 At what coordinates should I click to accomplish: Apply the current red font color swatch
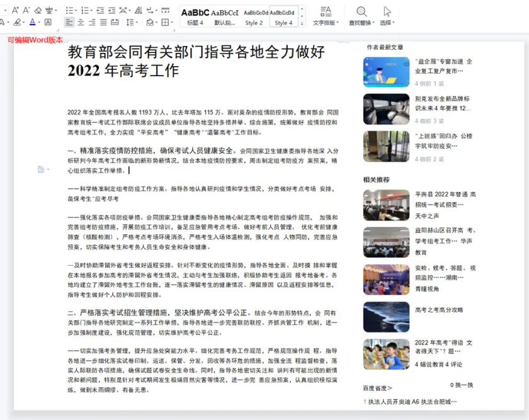(x=33, y=21)
